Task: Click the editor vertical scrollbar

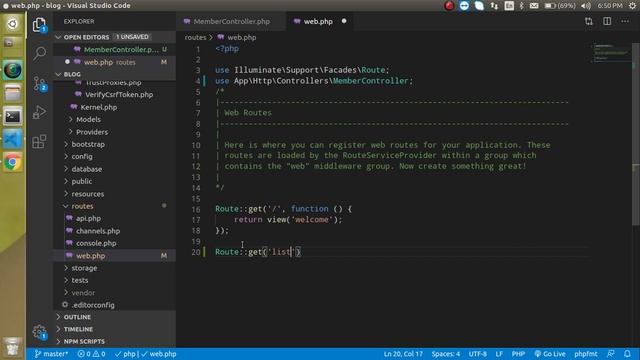Action: pos(636,134)
